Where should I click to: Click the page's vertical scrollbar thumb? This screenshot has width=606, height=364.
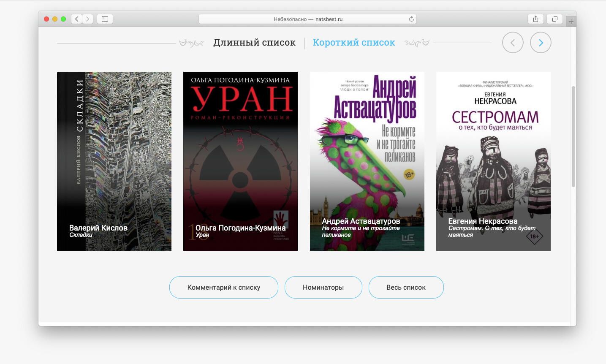coord(573,136)
